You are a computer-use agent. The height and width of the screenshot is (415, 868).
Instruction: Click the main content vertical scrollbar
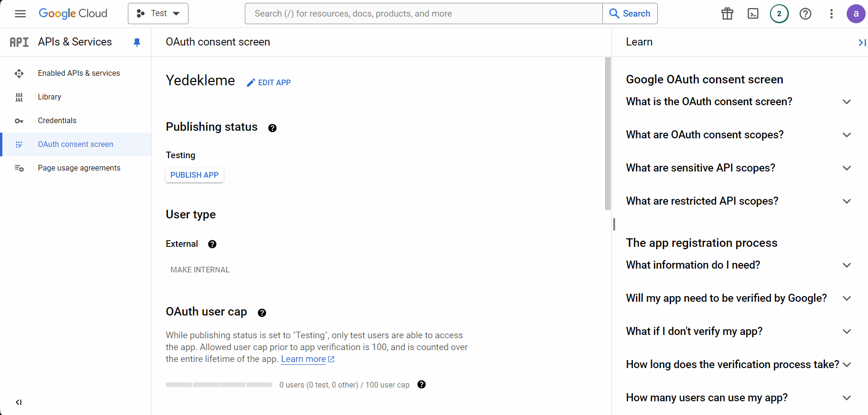click(608, 134)
